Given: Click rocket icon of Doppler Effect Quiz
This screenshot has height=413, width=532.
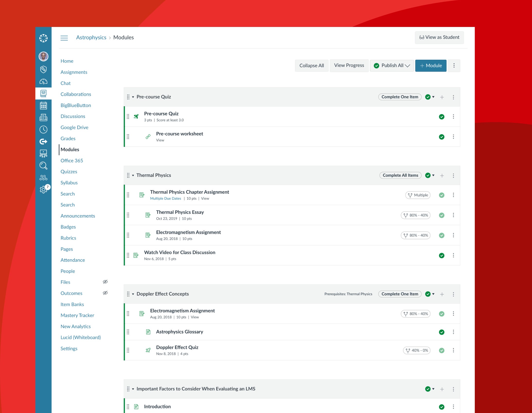Looking at the screenshot, I should tap(148, 350).
